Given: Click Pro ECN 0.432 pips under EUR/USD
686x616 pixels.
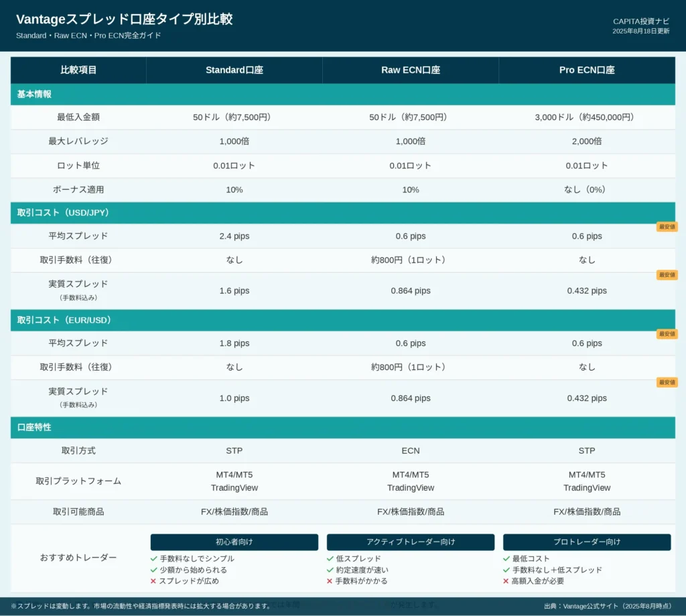Looking at the screenshot, I should click(587, 398).
